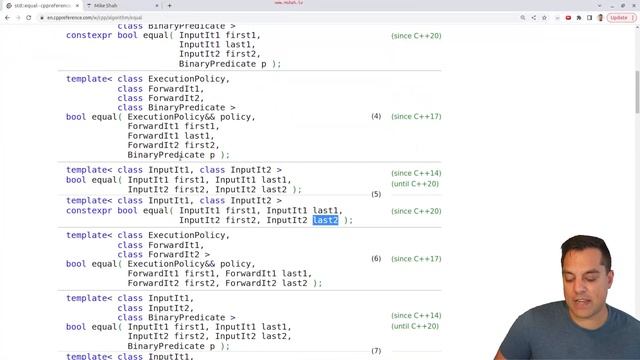
Task: Toggle the browser side panel
Action: 589,18
